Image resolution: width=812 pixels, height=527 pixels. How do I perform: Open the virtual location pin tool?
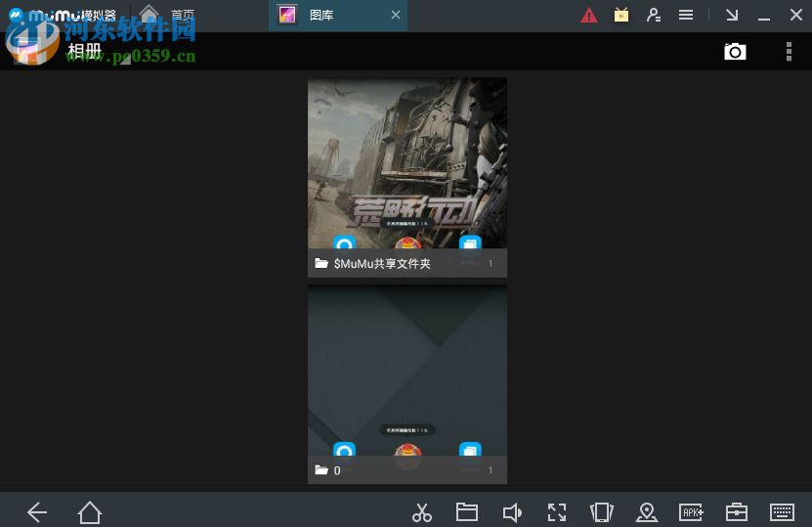tap(646, 512)
